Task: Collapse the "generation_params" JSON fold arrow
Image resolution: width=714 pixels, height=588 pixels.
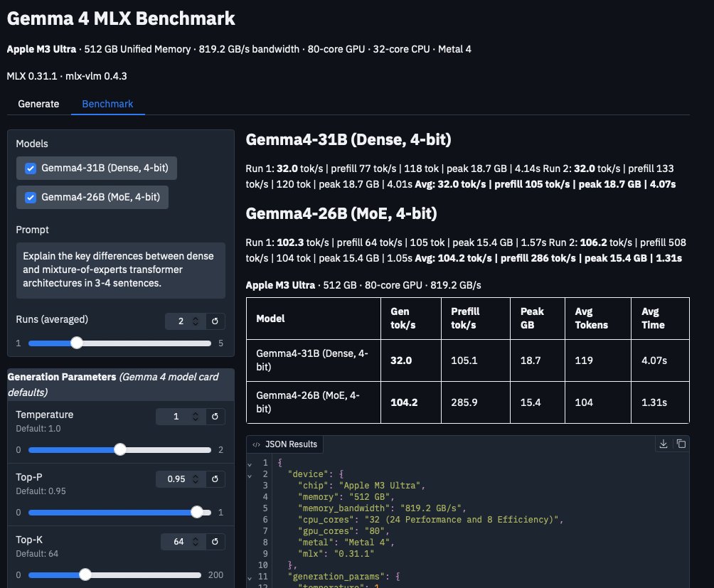Action: click(250, 578)
